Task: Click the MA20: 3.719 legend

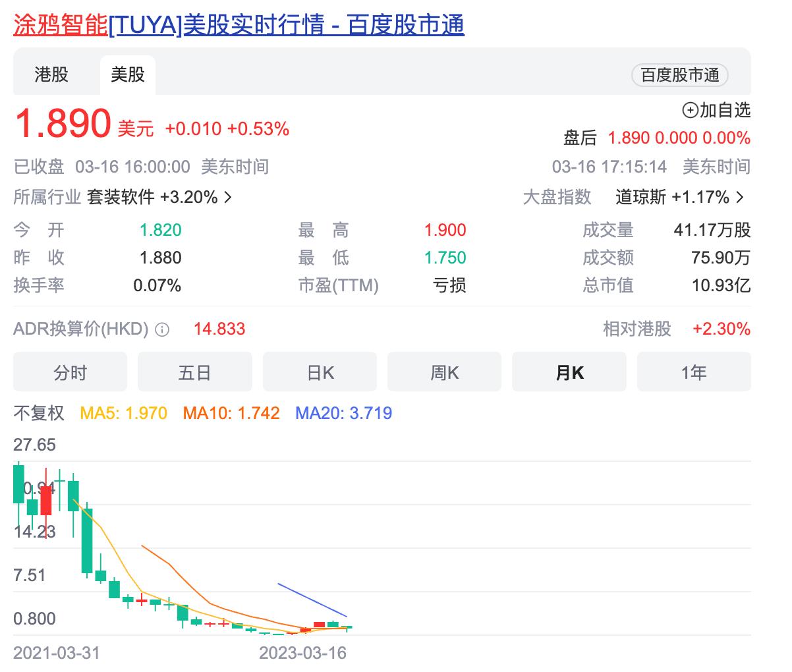Action: coord(344,413)
